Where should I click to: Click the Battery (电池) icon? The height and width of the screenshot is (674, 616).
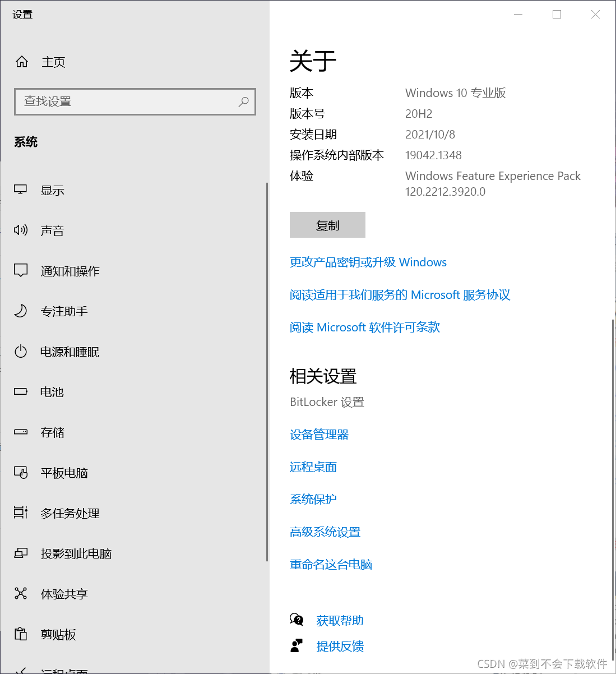coord(21,391)
